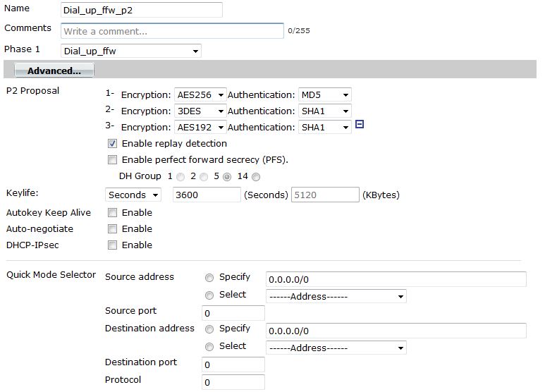Enable Autokey Keep Alive checkbox
The width and height of the screenshot is (557, 392).
coord(112,213)
